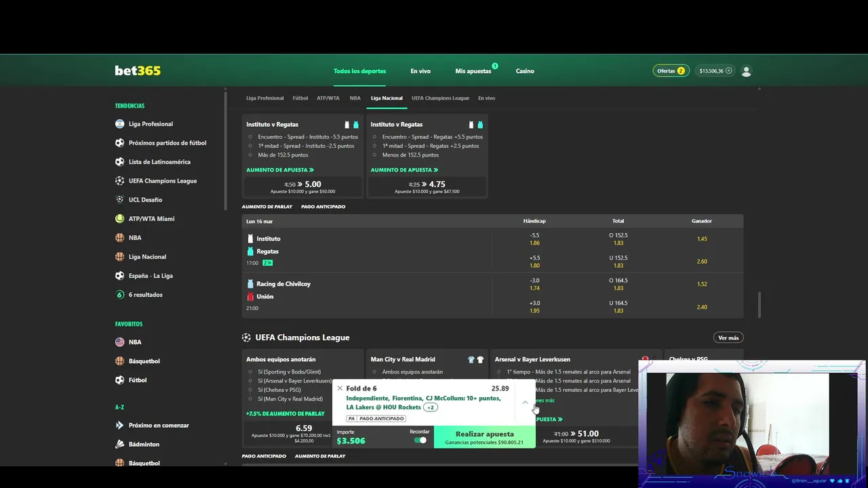The height and width of the screenshot is (488, 868).
Task: Open En vivo in the top navigation
Action: click(420, 71)
